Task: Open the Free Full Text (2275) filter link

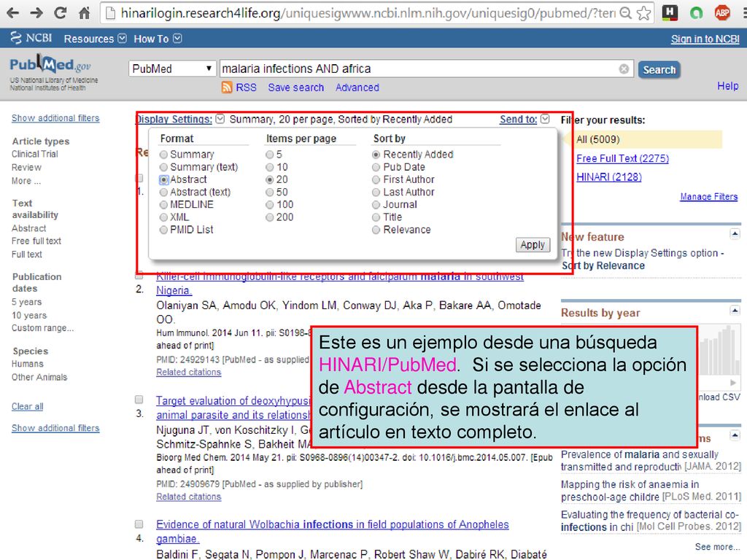Action: pos(623,158)
